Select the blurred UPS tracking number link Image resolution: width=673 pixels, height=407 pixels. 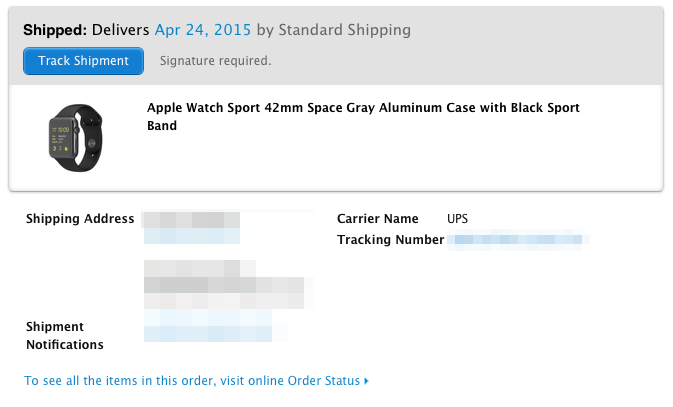pyautogui.click(x=518, y=240)
